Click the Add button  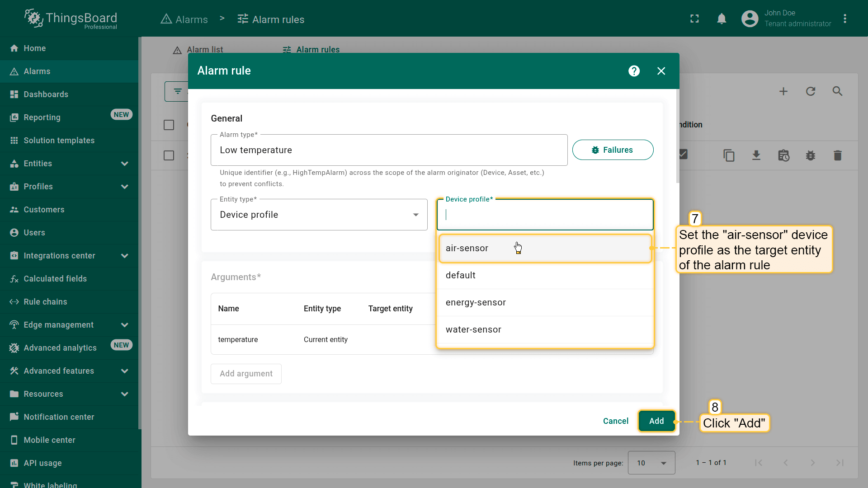[656, 421]
